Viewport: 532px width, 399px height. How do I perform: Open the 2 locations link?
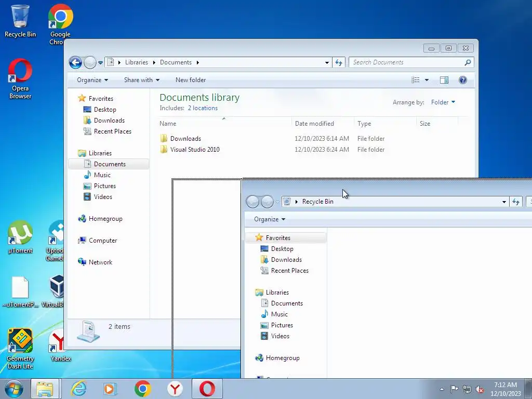203,108
